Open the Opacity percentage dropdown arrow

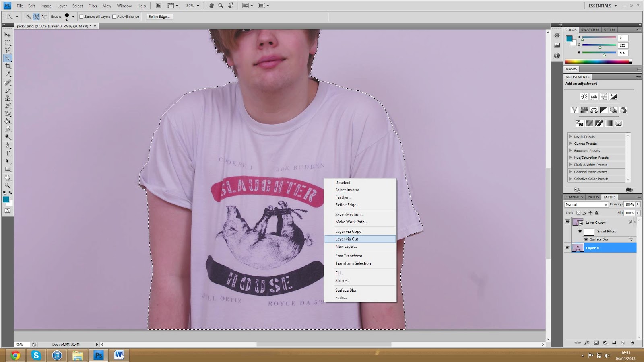(x=638, y=204)
